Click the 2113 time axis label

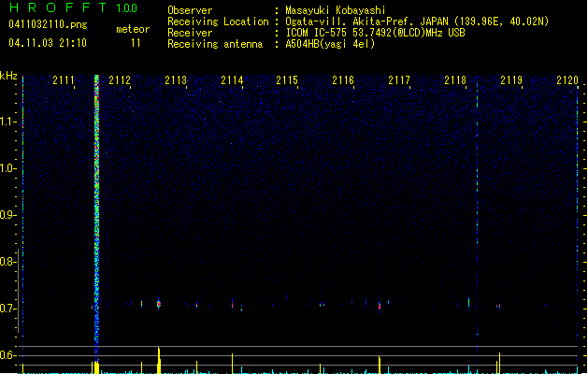(176, 80)
